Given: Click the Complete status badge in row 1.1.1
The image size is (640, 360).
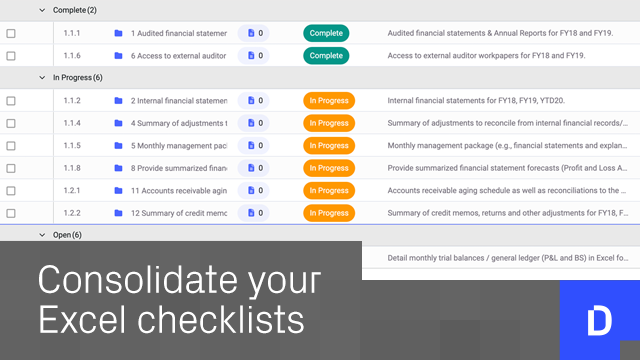Looking at the screenshot, I should pos(326,33).
